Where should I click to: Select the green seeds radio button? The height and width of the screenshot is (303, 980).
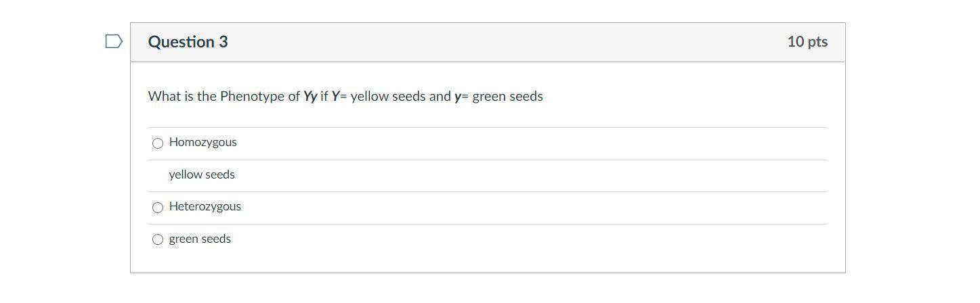pyautogui.click(x=158, y=239)
